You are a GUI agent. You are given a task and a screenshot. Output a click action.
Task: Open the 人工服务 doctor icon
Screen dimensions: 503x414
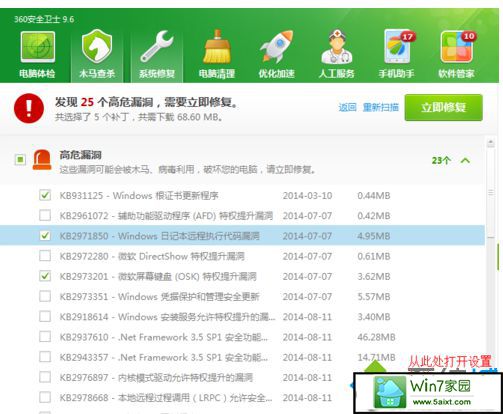tap(337, 46)
